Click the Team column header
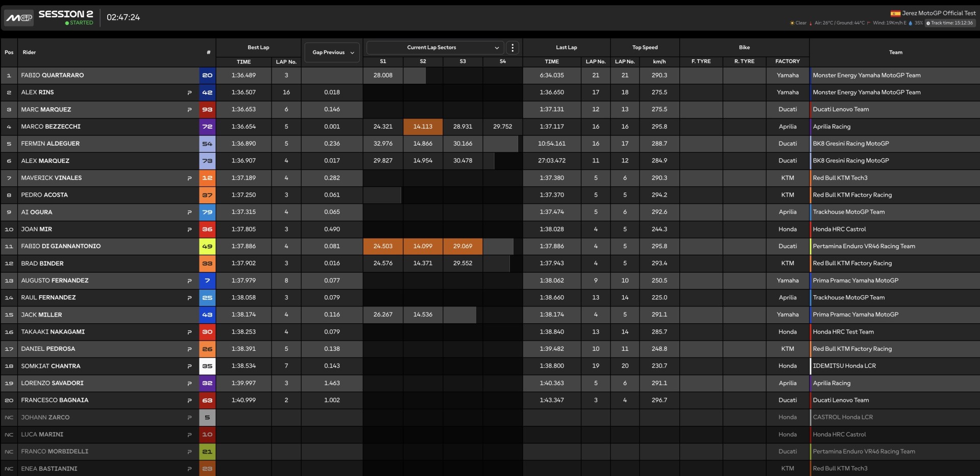 click(895, 52)
